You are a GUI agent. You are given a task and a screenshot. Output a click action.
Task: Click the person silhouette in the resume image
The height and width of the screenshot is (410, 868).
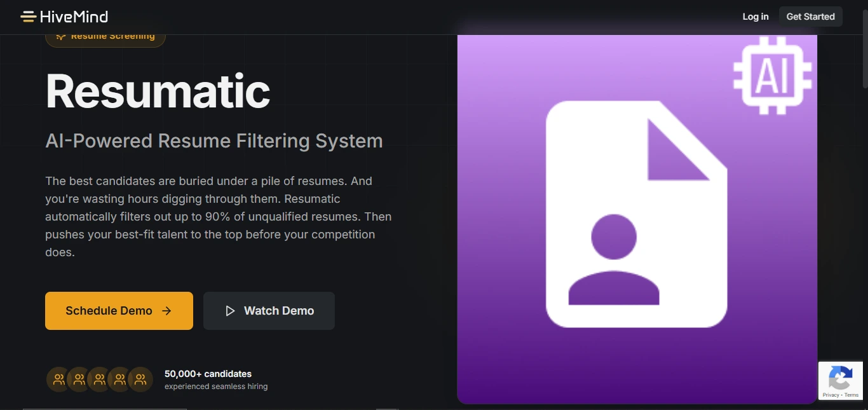coord(614,260)
